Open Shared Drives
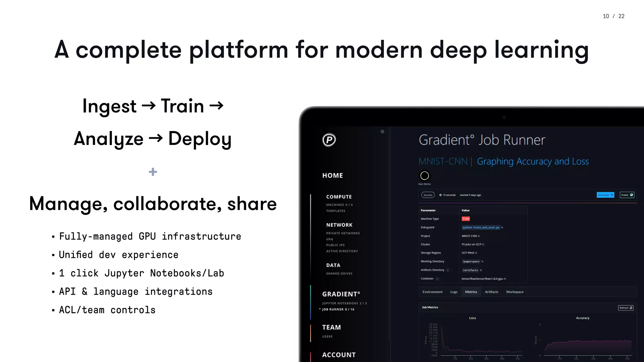This screenshot has height=362, width=644. [x=339, y=274]
